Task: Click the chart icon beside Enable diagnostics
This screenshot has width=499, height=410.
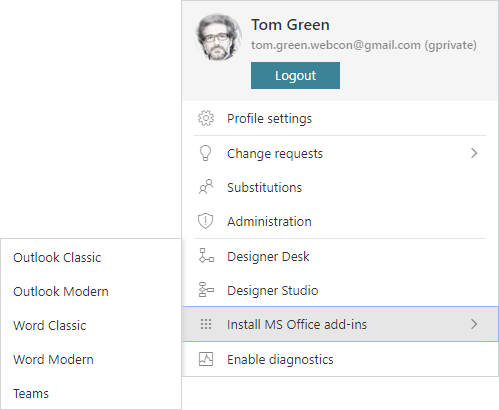Action: click(x=206, y=359)
